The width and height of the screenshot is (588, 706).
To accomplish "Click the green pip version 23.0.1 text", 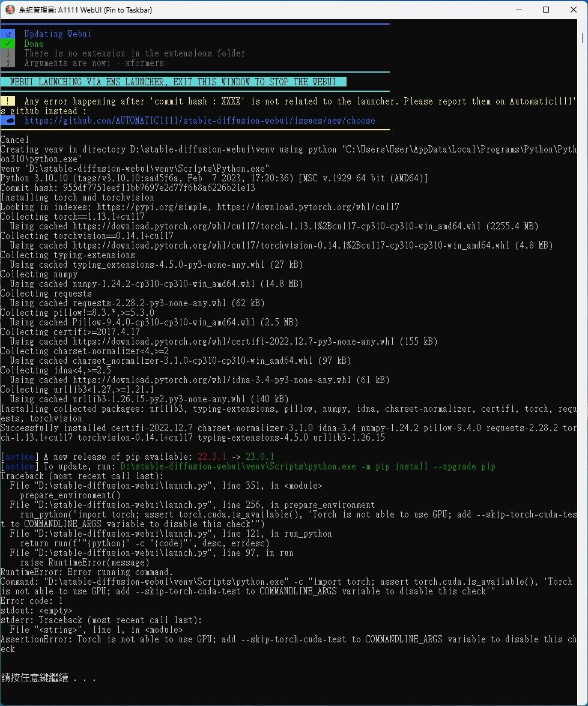I will 259,457.
